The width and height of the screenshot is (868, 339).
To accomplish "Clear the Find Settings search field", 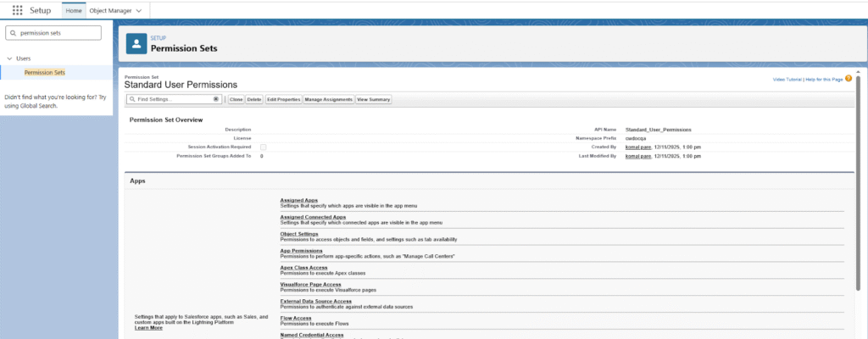I will (x=216, y=99).
